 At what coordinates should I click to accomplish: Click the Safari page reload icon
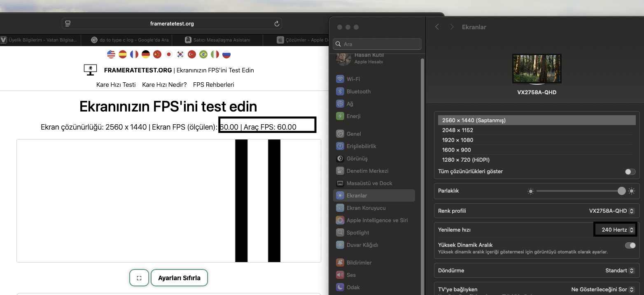(x=277, y=24)
